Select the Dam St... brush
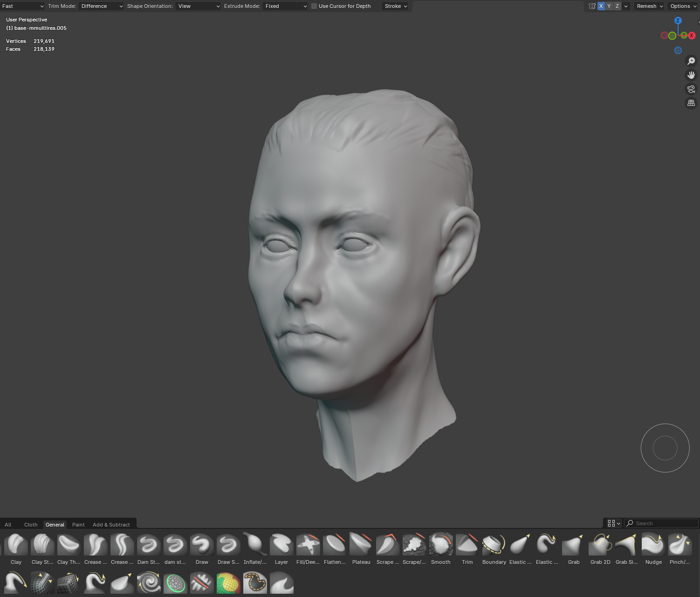The width and height of the screenshot is (700, 597). [x=149, y=549]
